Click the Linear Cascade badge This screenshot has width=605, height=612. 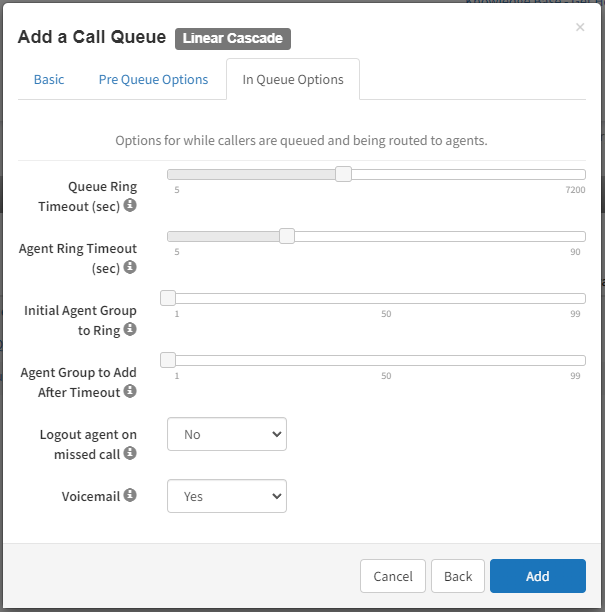click(x=233, y=39)
